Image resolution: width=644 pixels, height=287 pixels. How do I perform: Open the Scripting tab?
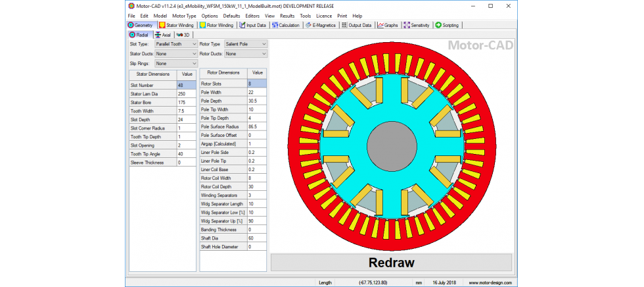point(448,25)
